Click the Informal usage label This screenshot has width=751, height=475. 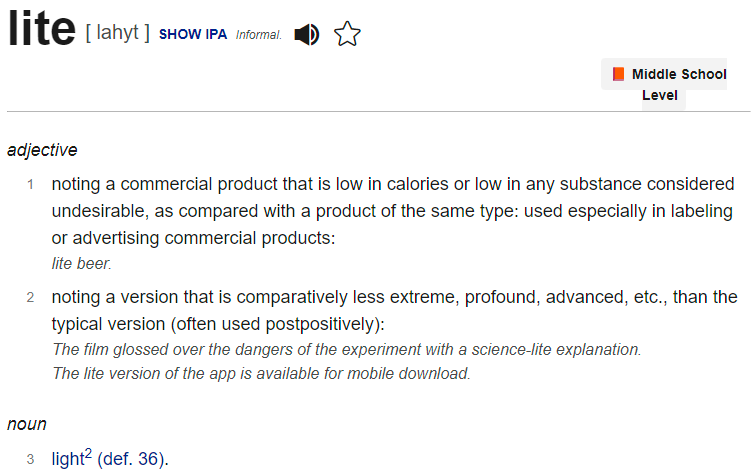(x=258, y=35)
